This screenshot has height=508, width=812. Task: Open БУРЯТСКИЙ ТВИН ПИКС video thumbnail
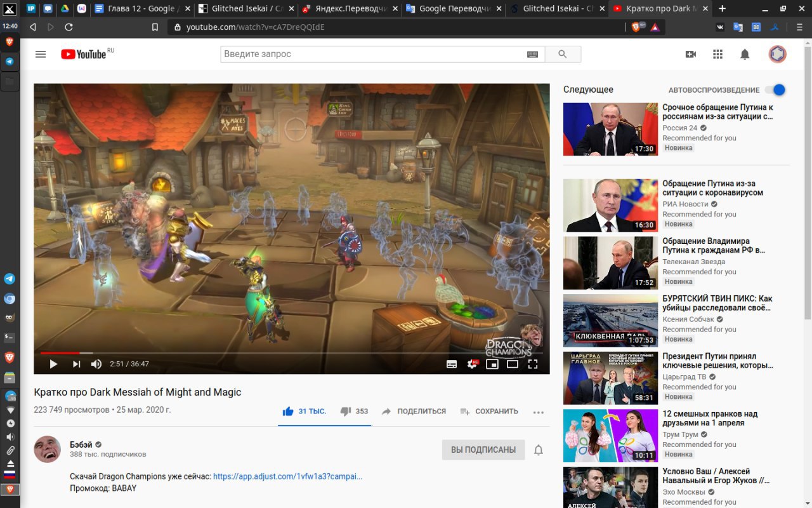pyautogui.click(x=610, y=320)
